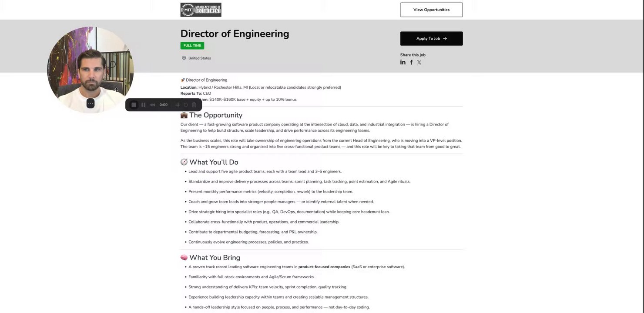The image size is (644, 313).
Task: Click the green FULL TIME badge
Action: coord(192,46)
